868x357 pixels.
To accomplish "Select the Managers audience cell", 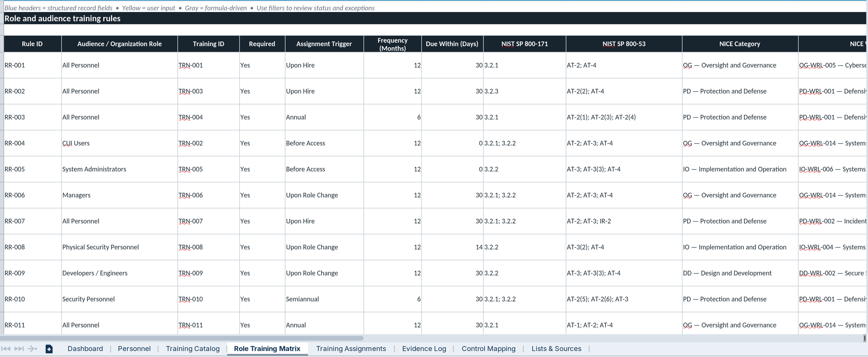I will [119, 195].
